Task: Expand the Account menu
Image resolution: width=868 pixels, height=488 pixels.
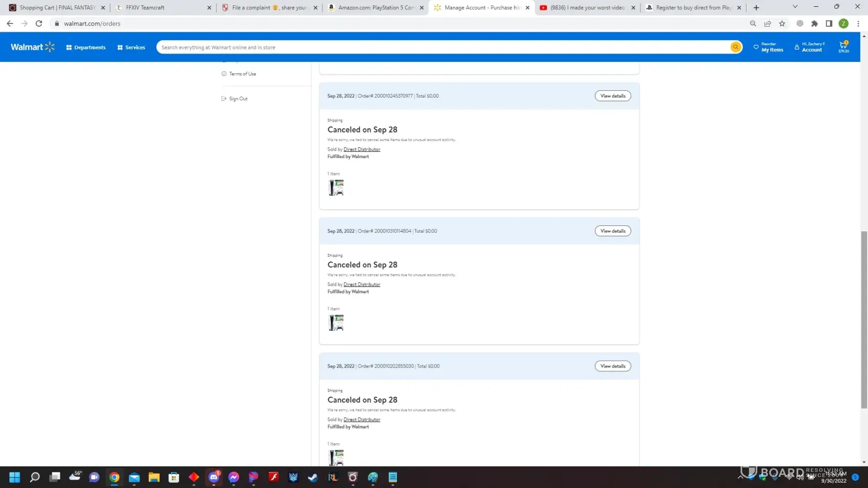Action: click(x=810, y=47)
